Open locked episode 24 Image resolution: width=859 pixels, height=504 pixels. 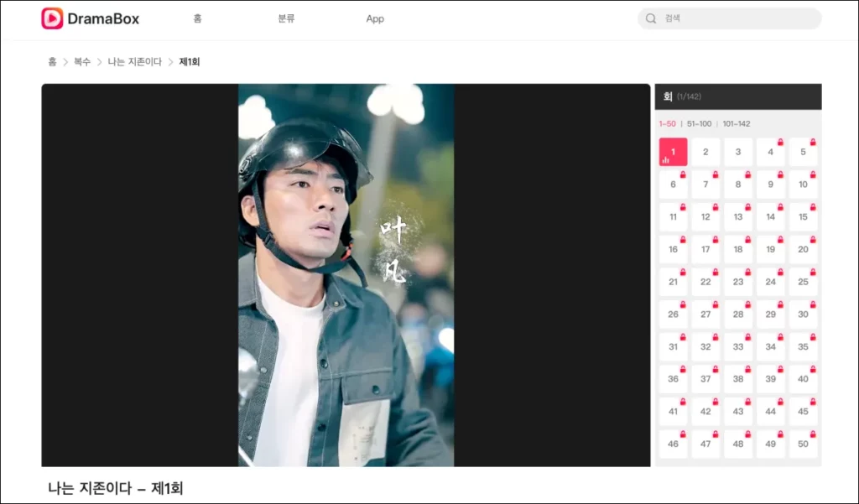pyautogui.click(x=771, y=282)
